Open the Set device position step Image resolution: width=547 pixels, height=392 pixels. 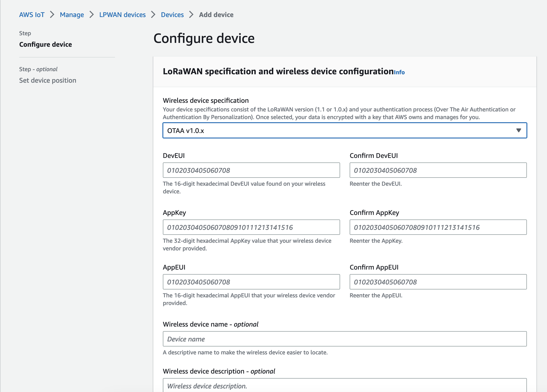(x=47, y=80)
